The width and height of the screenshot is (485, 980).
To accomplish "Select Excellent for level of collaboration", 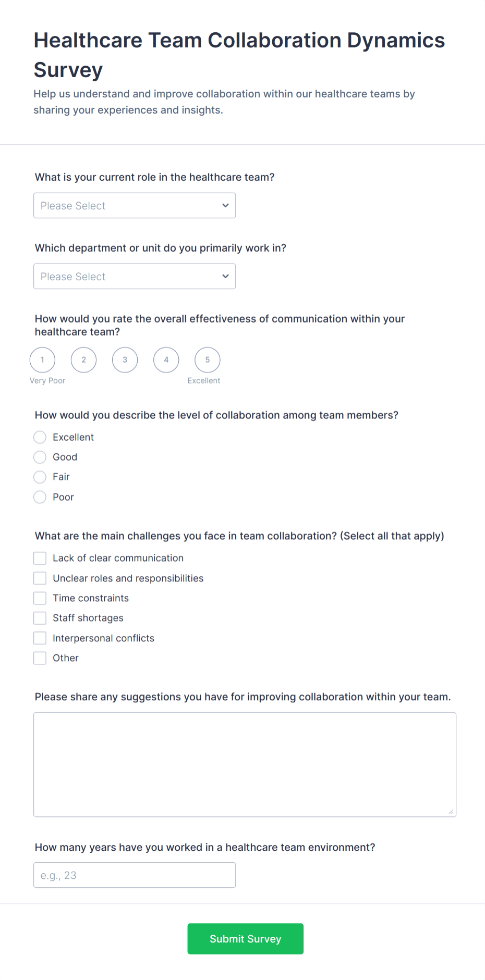I will (40, 437).
